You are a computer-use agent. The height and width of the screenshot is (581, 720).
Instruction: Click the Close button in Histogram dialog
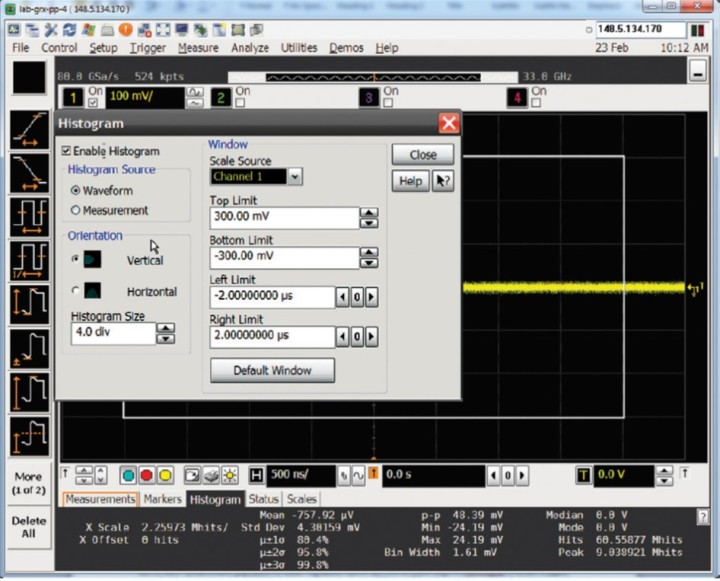coord(423,155)
